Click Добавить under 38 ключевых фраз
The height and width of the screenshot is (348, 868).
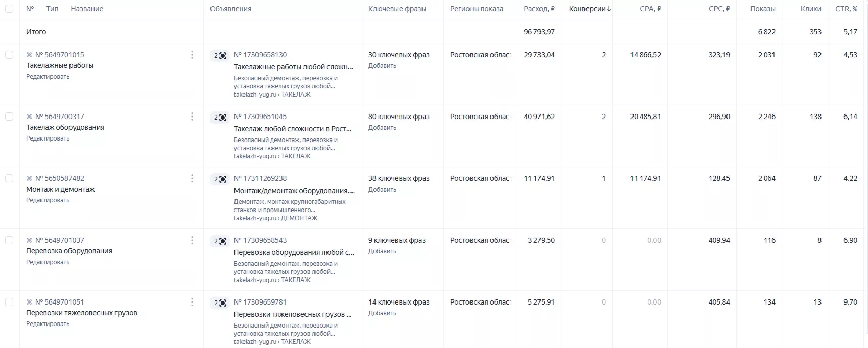tap(382, 190)
